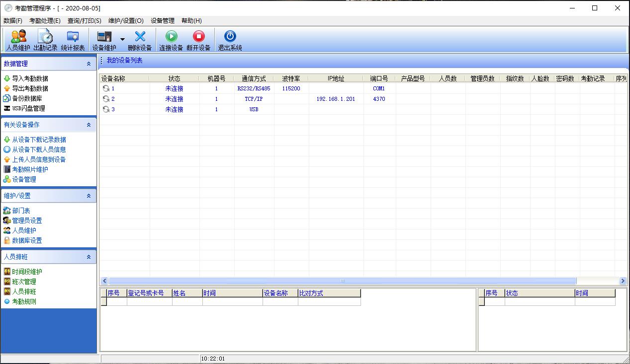Click the 退出系统 power icon
This screenshot has height=364, width=630.
point(230,40)
